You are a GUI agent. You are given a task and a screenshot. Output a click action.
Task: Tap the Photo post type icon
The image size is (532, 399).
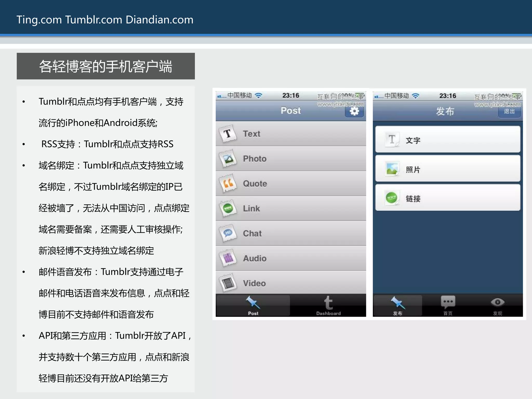point(228,159)
